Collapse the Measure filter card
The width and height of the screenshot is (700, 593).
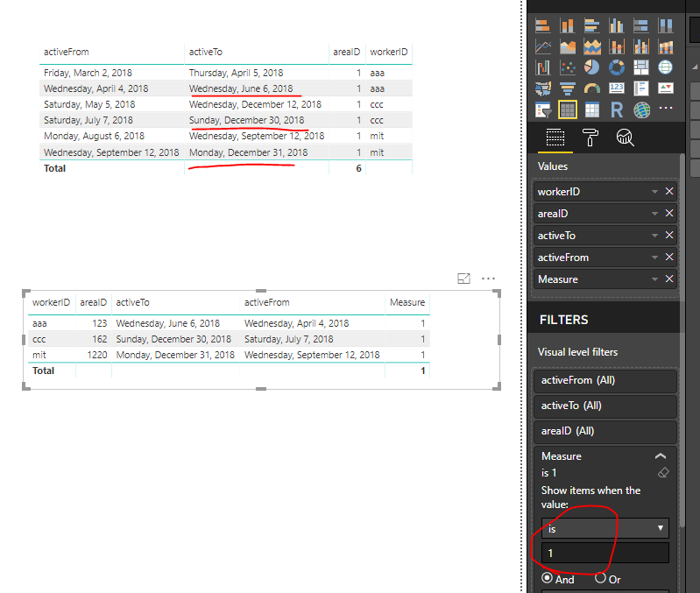click(x=661, y=456)
